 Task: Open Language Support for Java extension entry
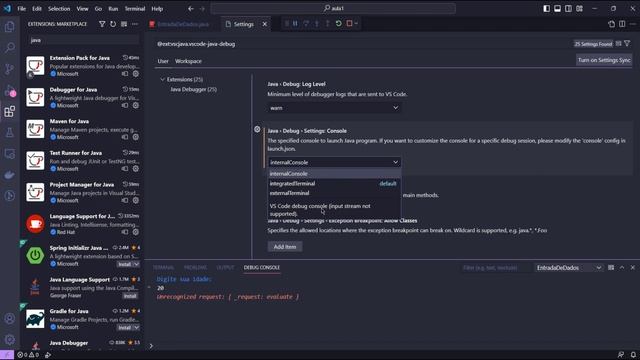[82, 224]
